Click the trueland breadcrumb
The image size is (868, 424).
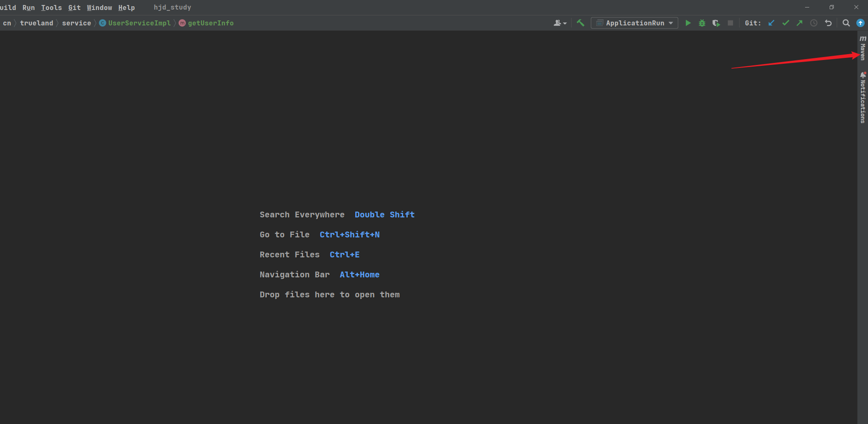pos(37,23)
